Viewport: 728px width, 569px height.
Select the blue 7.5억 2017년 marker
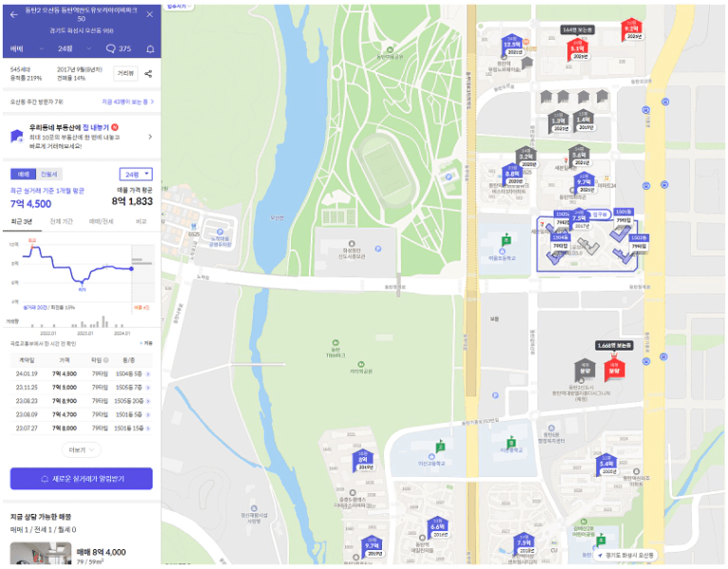click(x=580, y=219)
